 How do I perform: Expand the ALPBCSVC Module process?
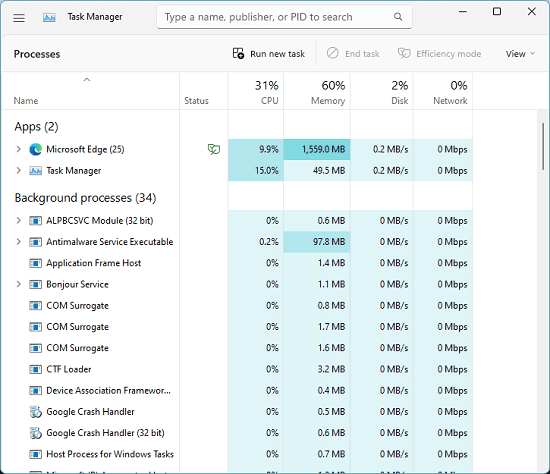(x=19, y=221)
